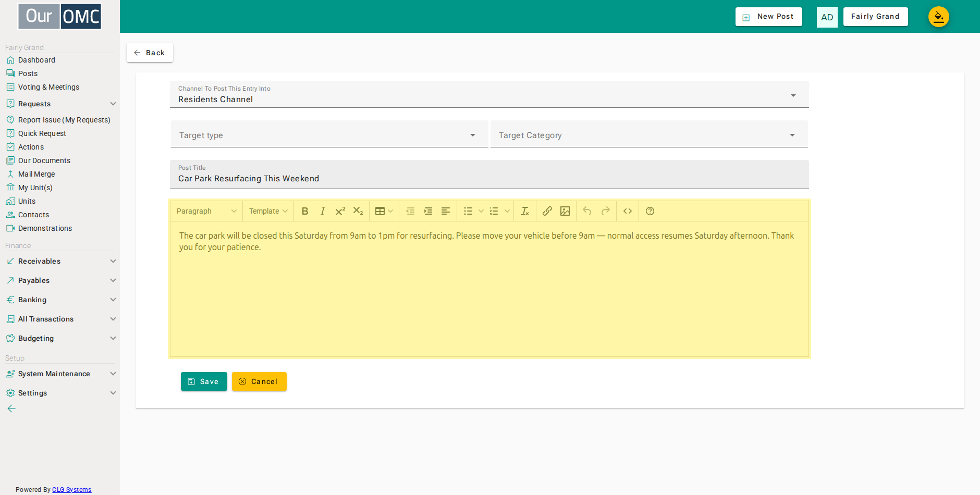Apply italic formatting in the editor
980x495 pixels.
[323, 211]
